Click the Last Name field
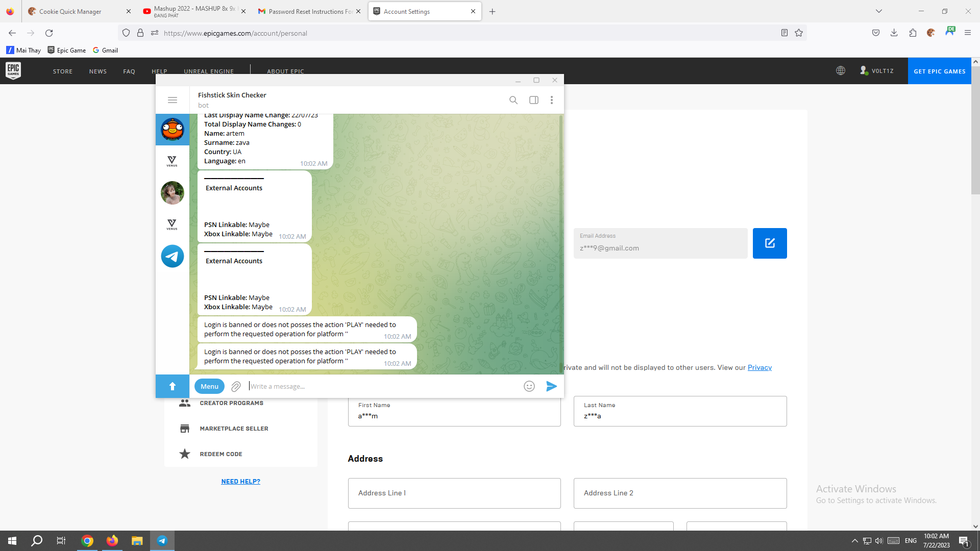Image resolution: width=980 pixels, height=551 pixels. pyautogui.click(x=680, y=411)
